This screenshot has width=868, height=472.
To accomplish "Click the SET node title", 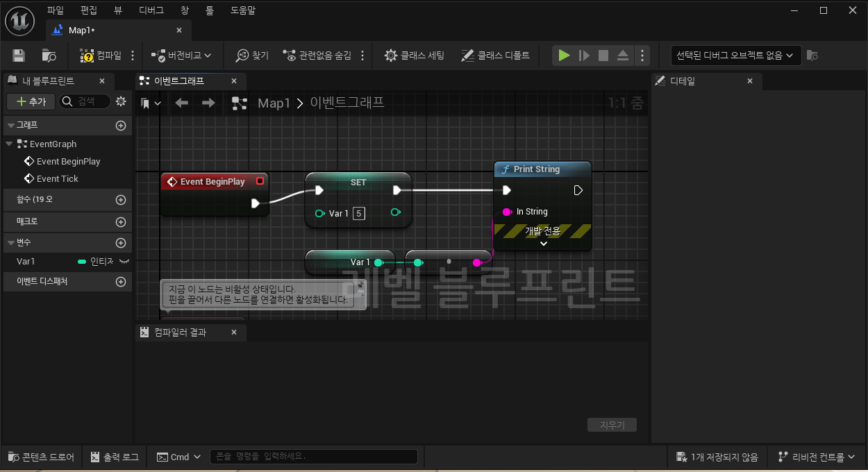I will point(358,182).
